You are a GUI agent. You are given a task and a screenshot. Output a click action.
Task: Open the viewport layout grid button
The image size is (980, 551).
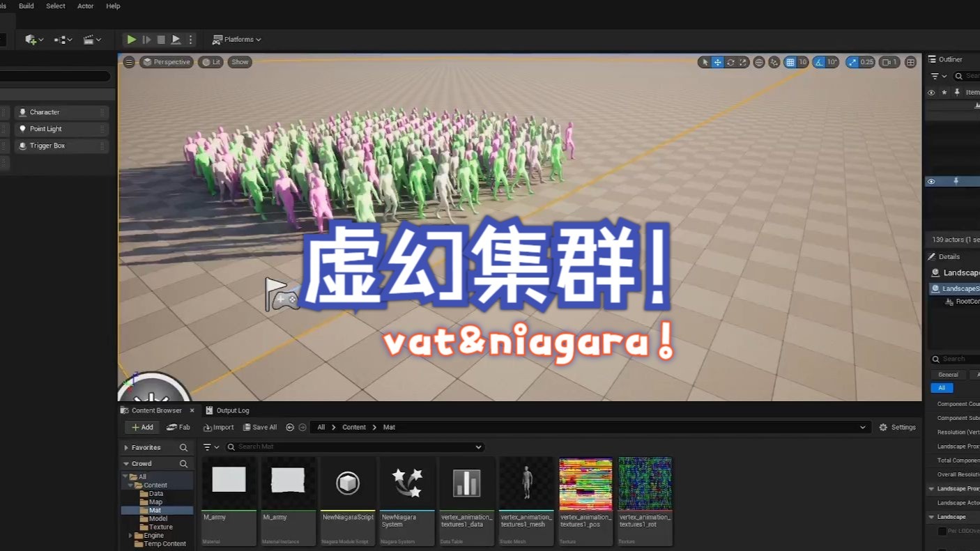(x=910, y=62)
